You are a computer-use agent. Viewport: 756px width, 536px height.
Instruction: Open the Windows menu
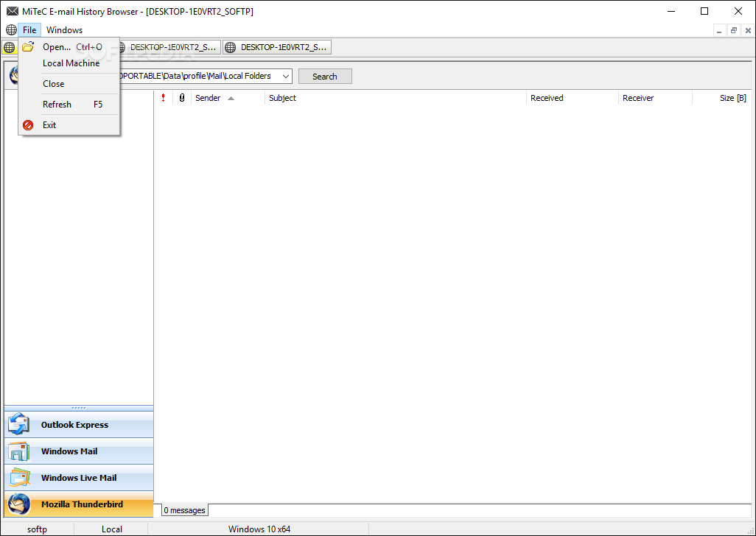click(64, 30)
